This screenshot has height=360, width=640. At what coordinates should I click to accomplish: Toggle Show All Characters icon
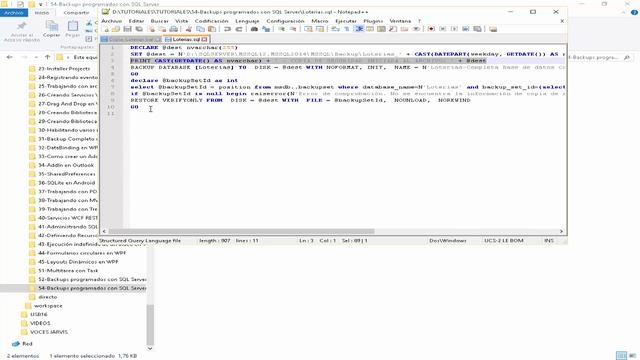coord(347,29)
